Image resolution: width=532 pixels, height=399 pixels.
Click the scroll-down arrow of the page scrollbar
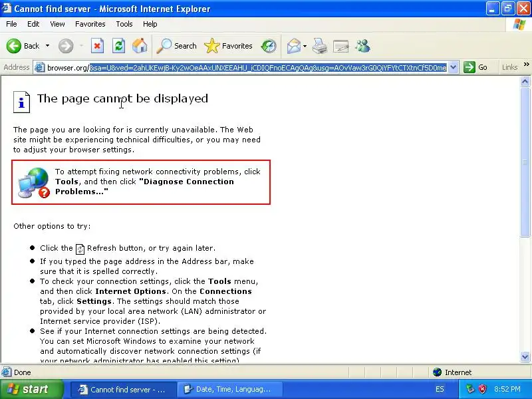(x=525, y=356)
